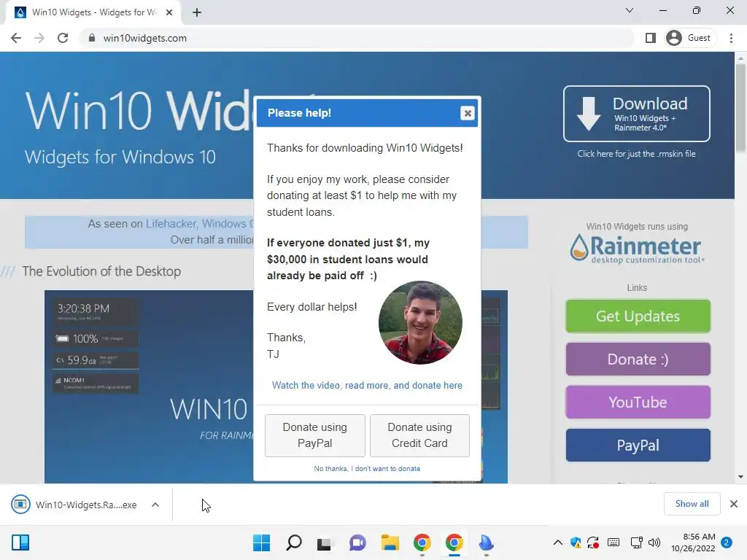This screenshot has height=560, width=747.
Task: Switch to first Chrome taskbar icon
Action: click(422, 542)
